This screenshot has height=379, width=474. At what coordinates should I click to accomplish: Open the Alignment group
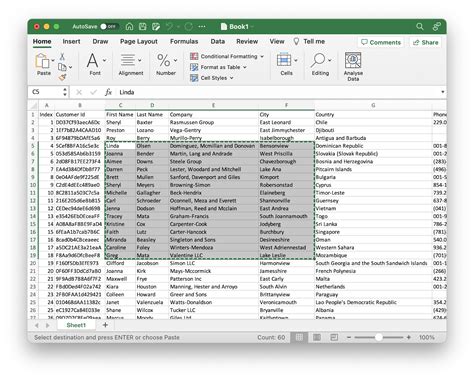coord(131,64)
